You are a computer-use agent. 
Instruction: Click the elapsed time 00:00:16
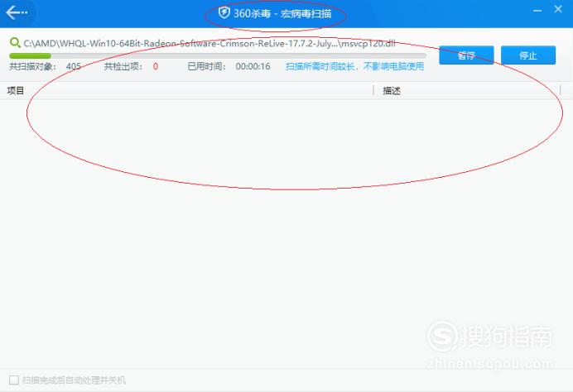[x=253, y=66]
